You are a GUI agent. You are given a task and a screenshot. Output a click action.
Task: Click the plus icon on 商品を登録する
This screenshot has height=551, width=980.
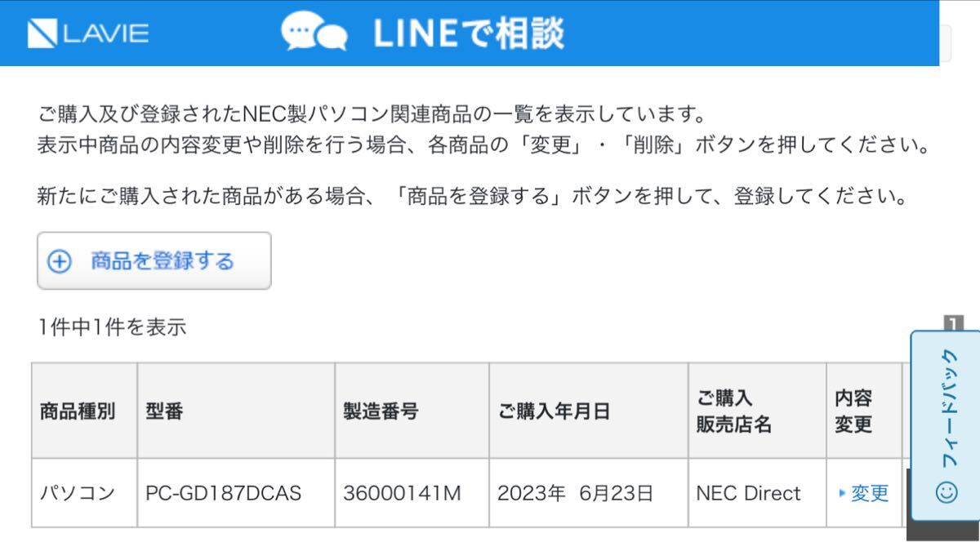click(x=60, y=262)
